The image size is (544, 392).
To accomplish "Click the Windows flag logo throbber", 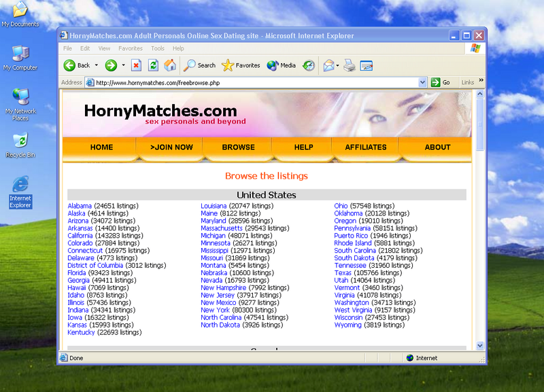I will (x=475, y=48).
